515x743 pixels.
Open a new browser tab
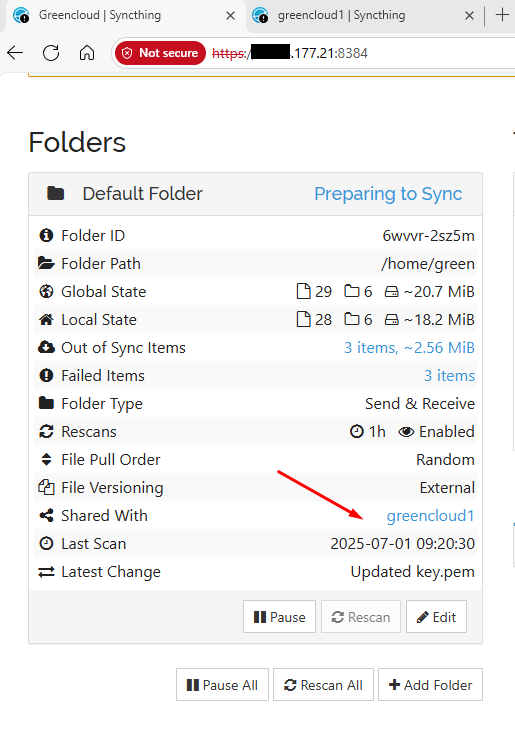502,15
